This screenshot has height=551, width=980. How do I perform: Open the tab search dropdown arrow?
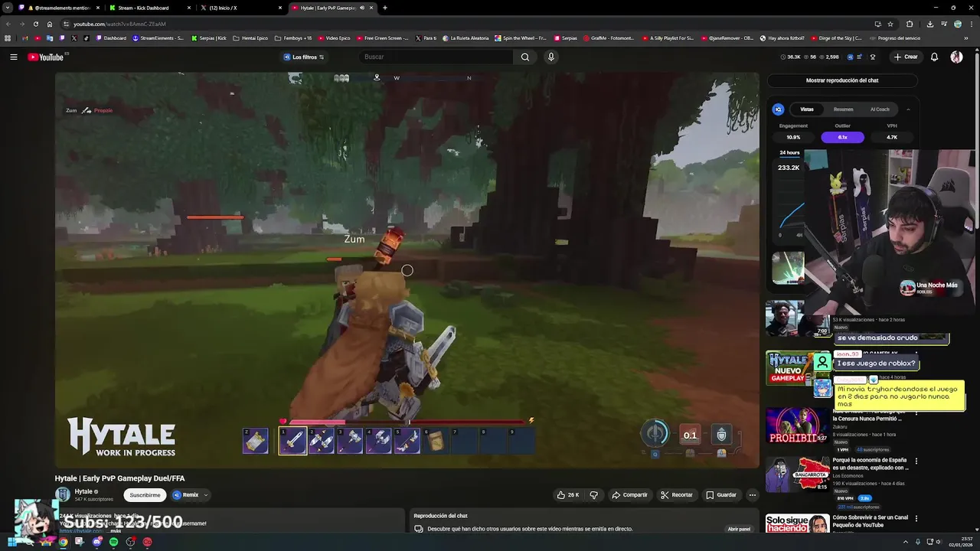pos(8,8)
